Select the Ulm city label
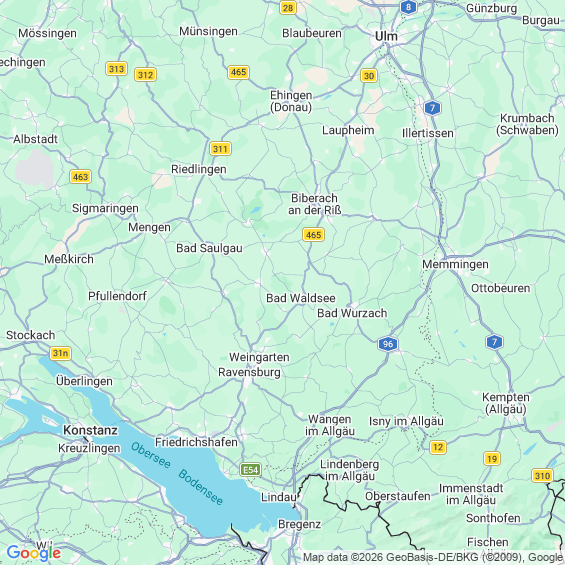Image resolution: width=565 pixels, height=565 pixels. (x=386, y=36)
